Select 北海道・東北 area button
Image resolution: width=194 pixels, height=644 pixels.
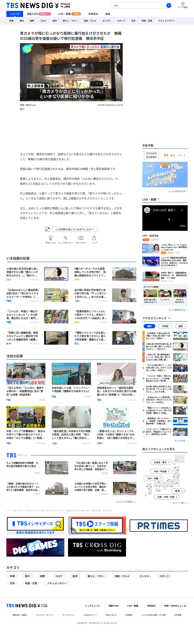pyautogui.click(x=161, y=462)
